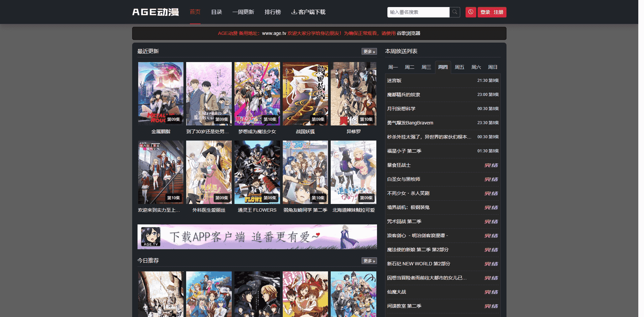Go to 首页 home tab

point(195,12)
